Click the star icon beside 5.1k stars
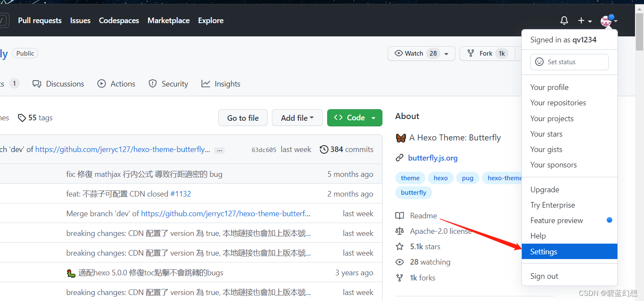The image size is (644, 301). point(400,247)
